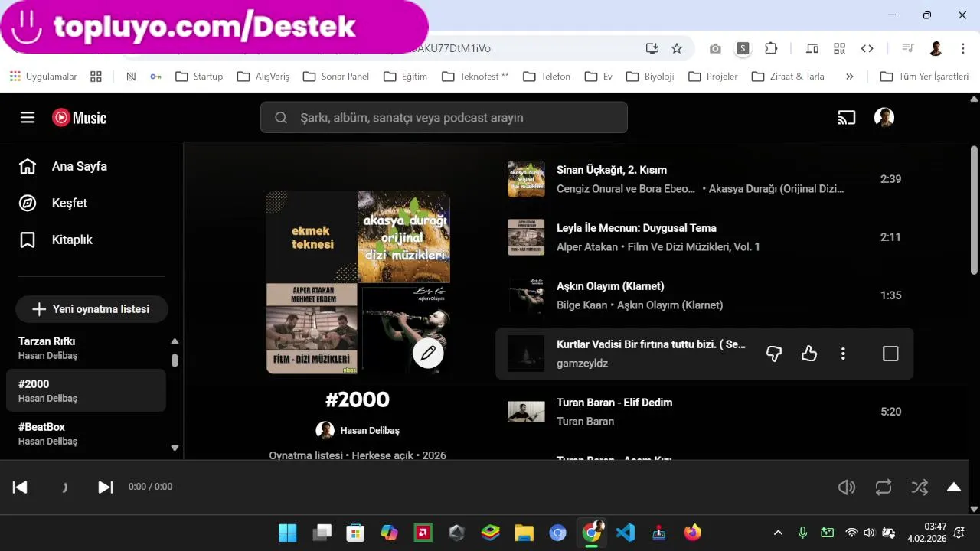Open the Eğitim bookmarks folder
The width and height of the screenshot is (980, 551).
(405, 77)
